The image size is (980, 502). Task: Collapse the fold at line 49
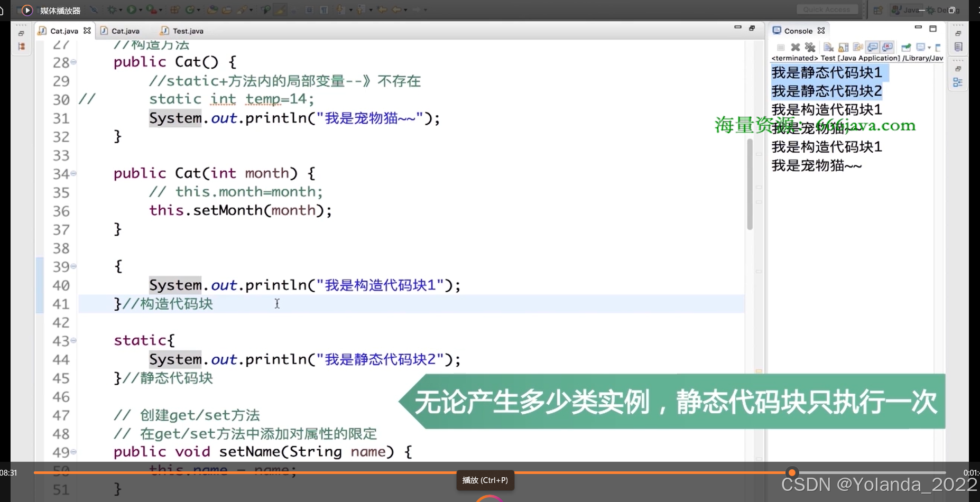pos(73,452)
